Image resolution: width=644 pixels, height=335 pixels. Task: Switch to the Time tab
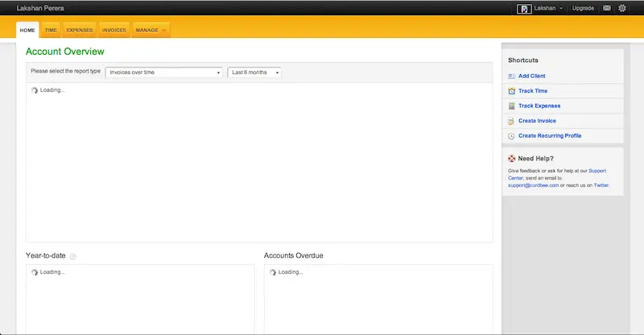click(x=51, y=30)
